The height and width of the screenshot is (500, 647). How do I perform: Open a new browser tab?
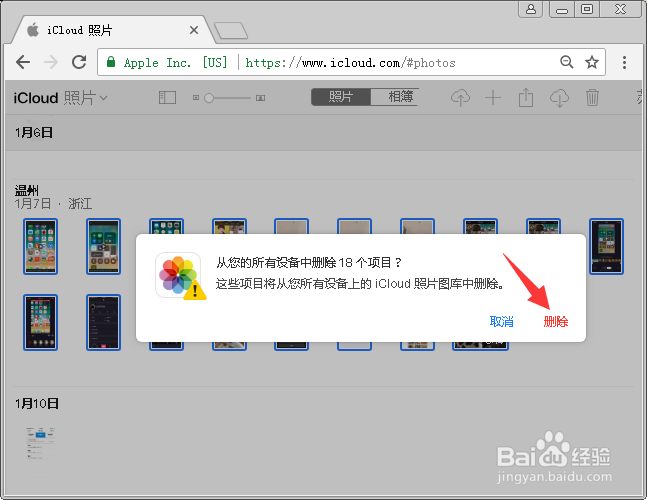pos(231,31)
